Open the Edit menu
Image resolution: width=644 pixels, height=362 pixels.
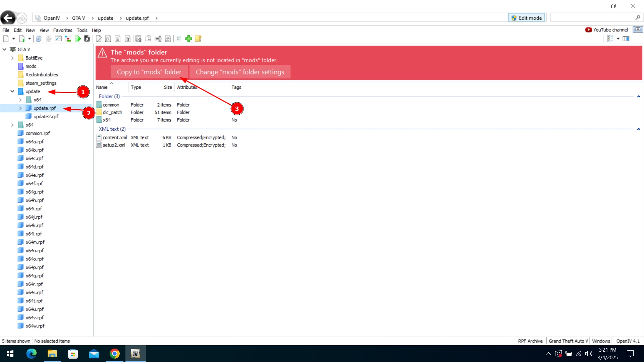point(17,30)
